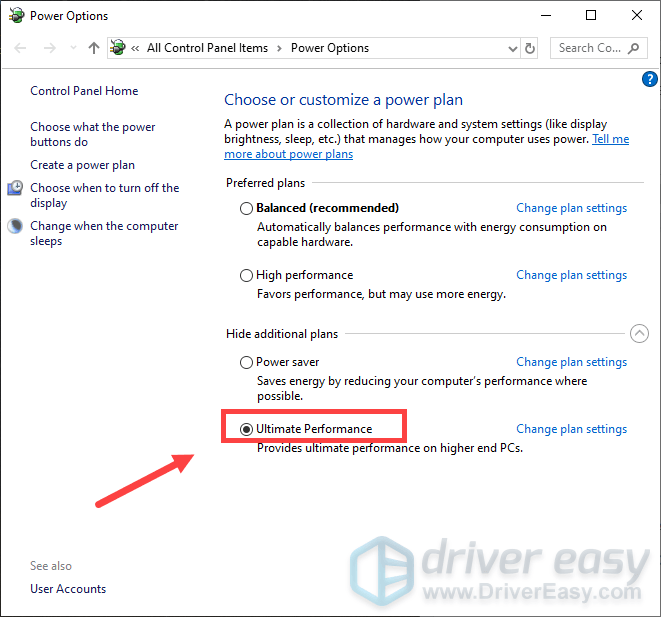The image size is (661, 617).
Task: Click the breadcrumb arrow after All Control Panel Items
Action: [x=279, y=48]
